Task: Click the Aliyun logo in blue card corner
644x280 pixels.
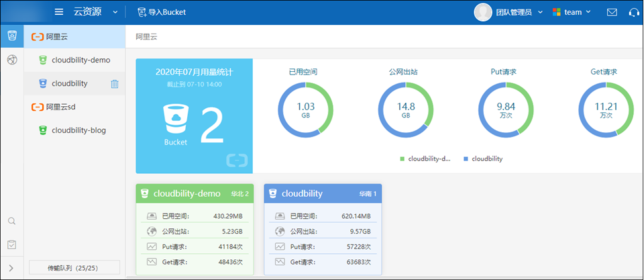Action: 237,160
